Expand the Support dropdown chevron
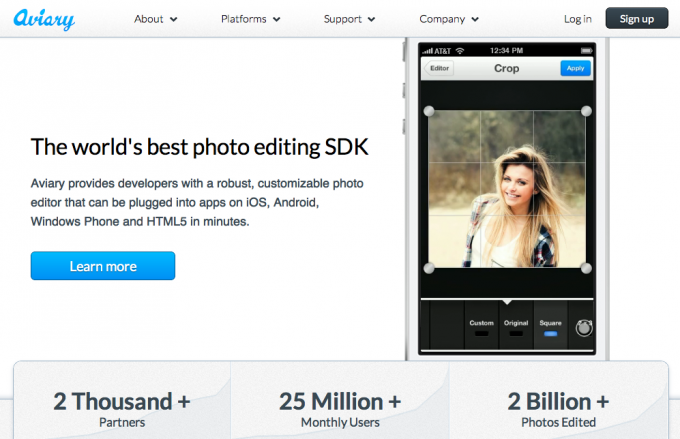The image size is (680, 439). (x=371, y=20)
